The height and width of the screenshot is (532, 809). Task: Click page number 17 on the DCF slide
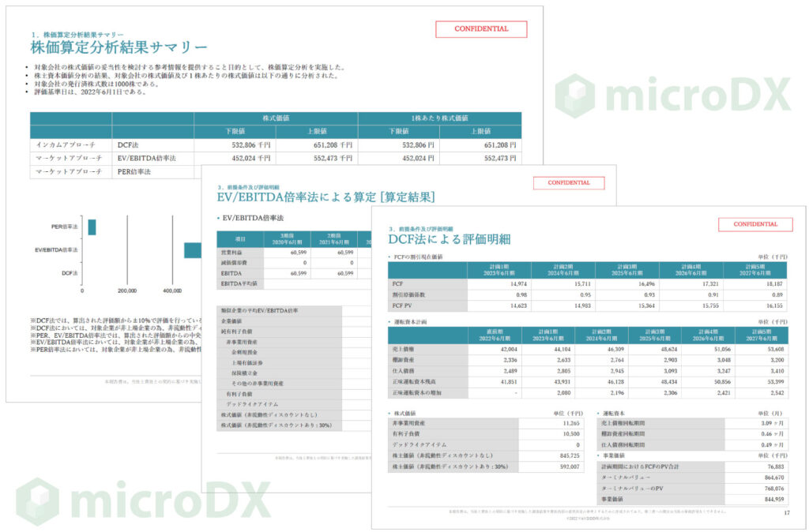(786, 513)
